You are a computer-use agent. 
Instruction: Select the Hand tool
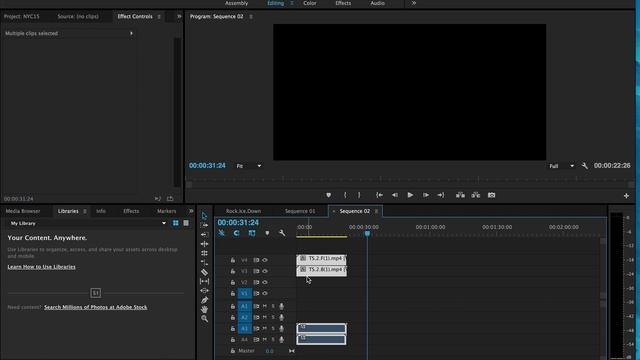(x=204, y=309)
